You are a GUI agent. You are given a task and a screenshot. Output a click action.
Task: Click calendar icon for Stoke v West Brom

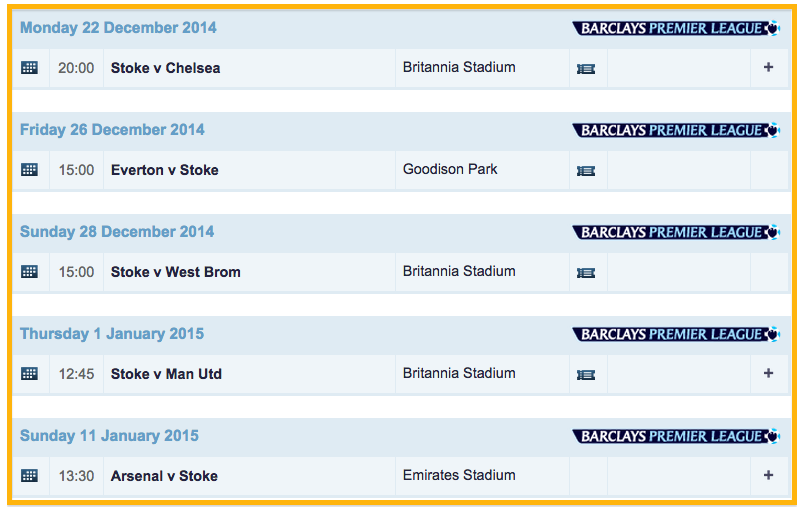coord(29,272)
